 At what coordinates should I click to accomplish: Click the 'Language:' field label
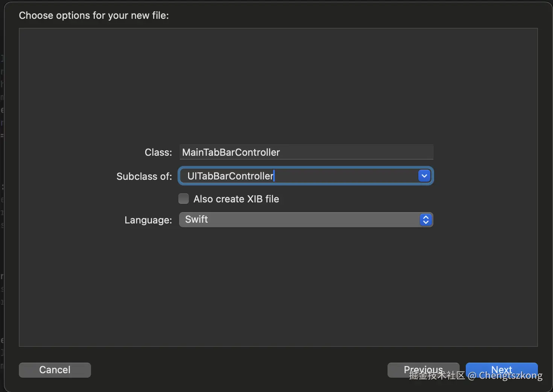coord(148,220)
